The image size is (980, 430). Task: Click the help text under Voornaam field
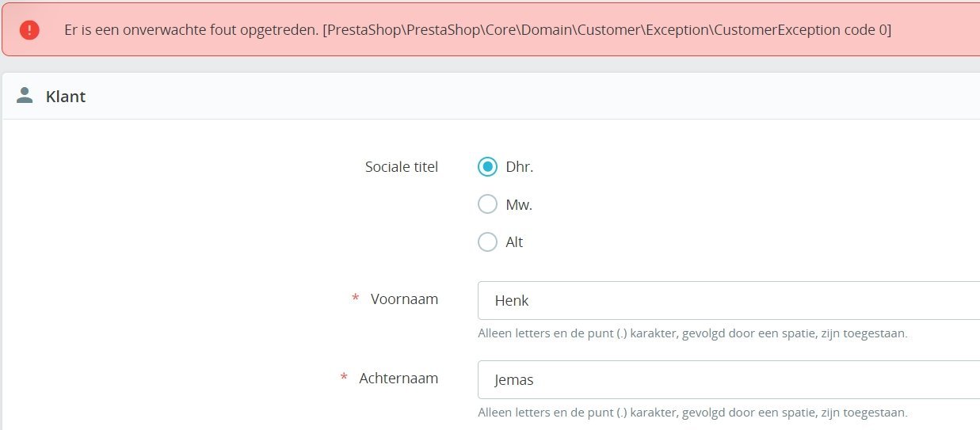[x=692, y=333]
